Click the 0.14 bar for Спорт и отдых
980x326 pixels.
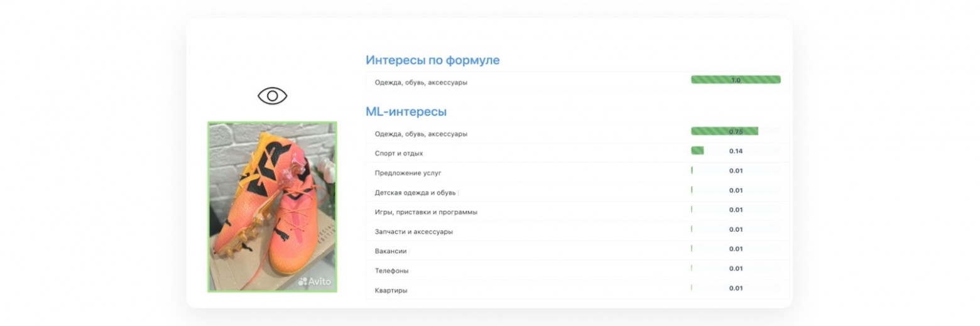click(736, 151)
